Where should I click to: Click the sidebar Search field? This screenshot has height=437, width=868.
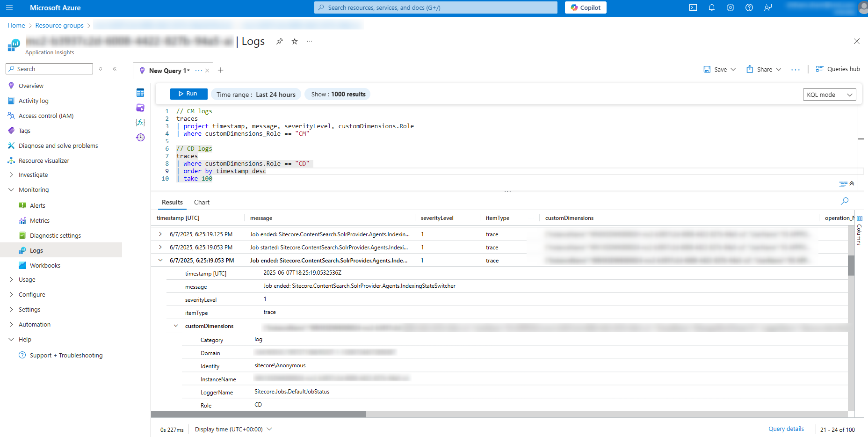click(50, 69)
